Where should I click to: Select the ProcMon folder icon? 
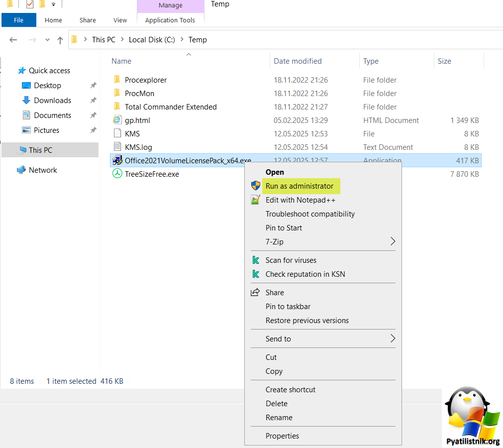pos(117,93)
